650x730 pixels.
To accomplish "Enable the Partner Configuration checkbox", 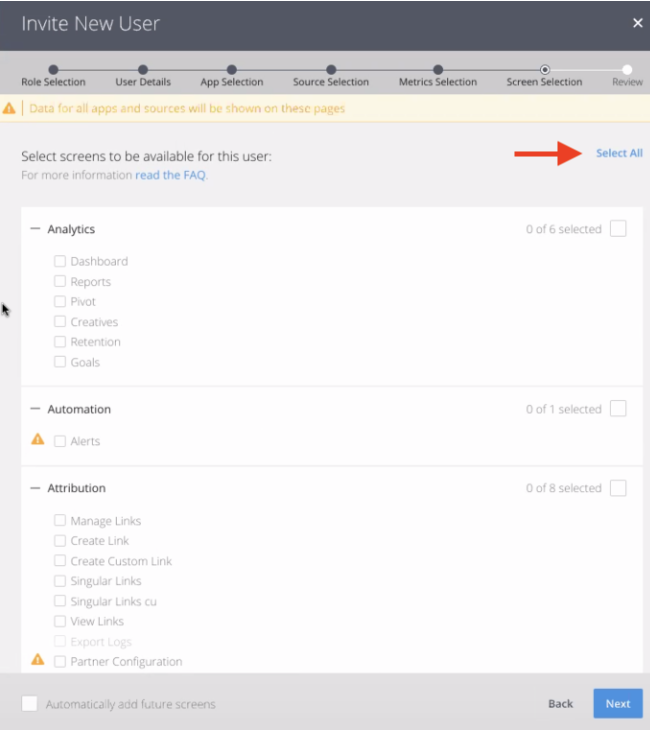I will 60,662.
